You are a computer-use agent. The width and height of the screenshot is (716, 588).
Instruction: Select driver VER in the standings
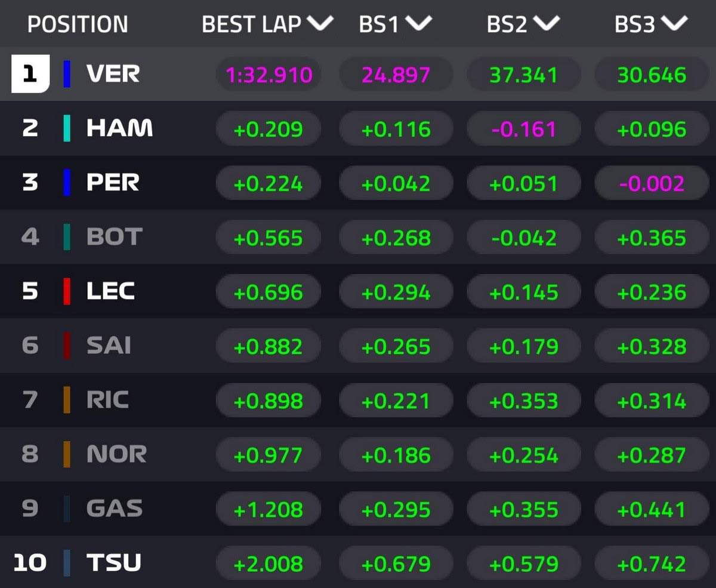tap(113, 74)
